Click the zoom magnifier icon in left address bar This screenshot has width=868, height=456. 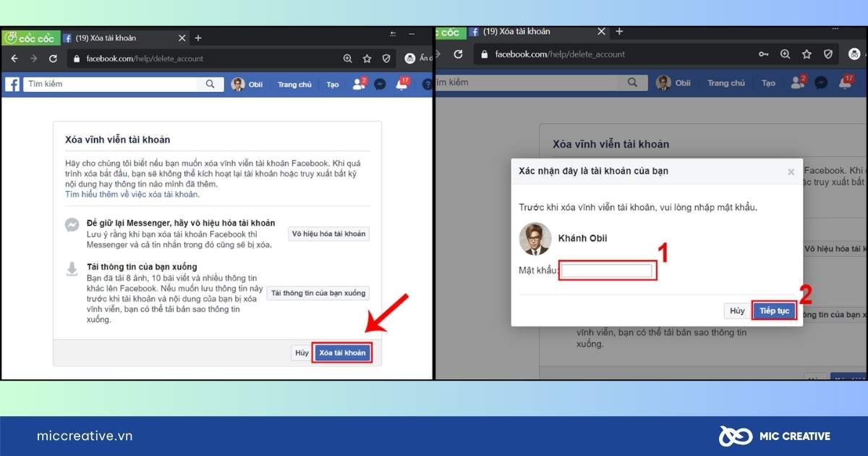348,59
